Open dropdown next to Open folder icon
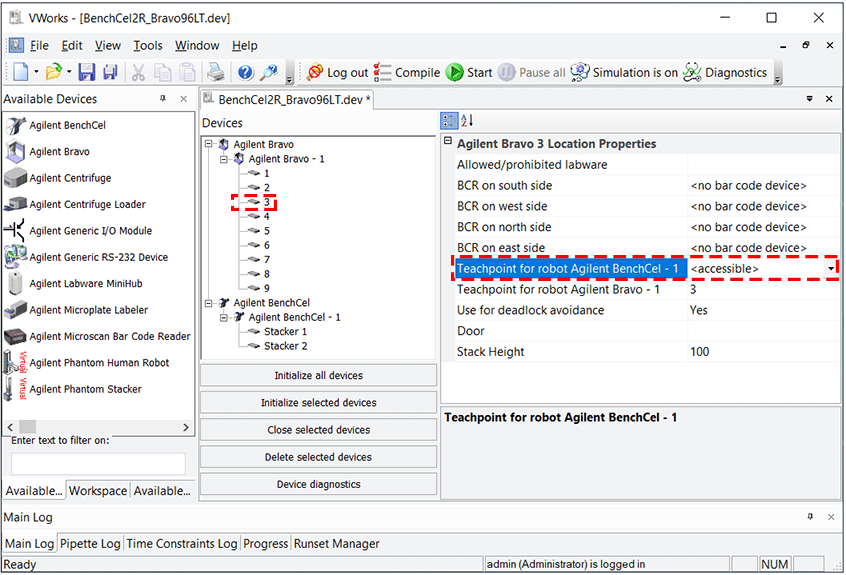The height and width of the screenshot is (575, 846). click(69, 72)
